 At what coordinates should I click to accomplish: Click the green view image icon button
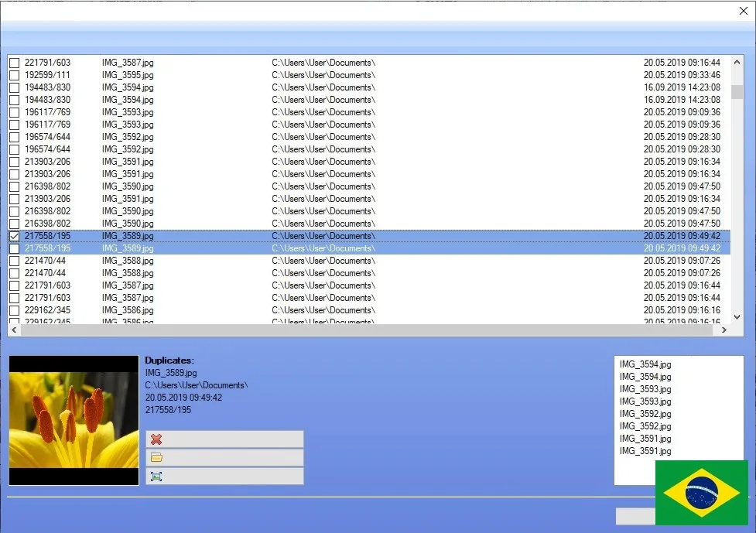(x=156, y=477)
